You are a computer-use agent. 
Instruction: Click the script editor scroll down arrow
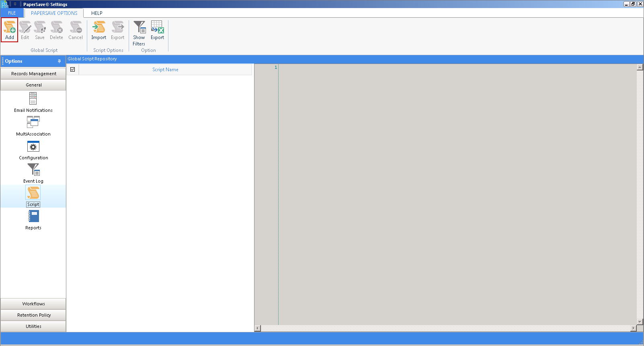(640, 321)
